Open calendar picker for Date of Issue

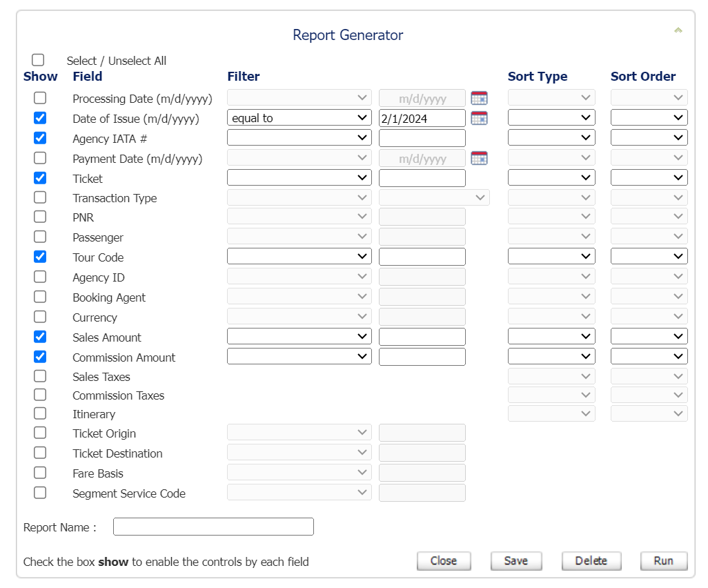tap(479, 118)
